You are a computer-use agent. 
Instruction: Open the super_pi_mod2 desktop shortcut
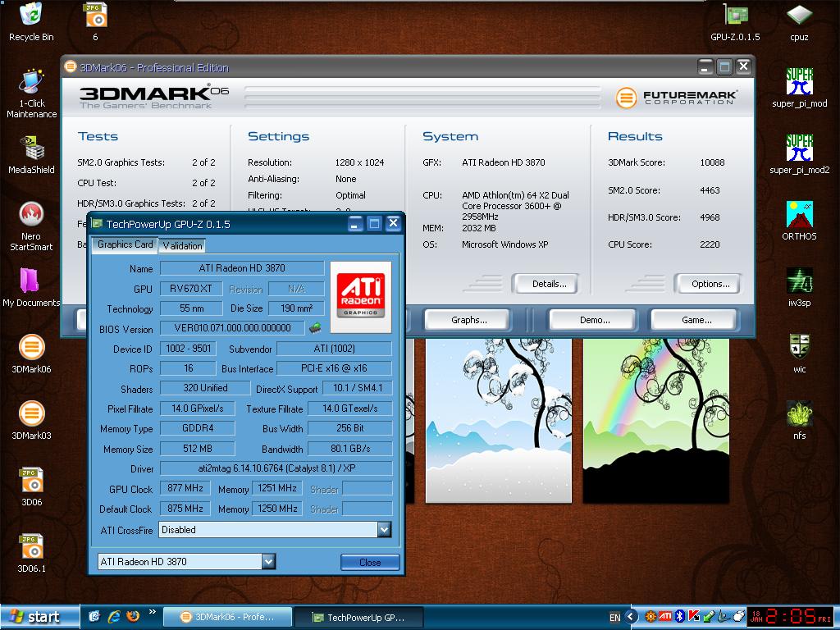click(x=799, y=154)
